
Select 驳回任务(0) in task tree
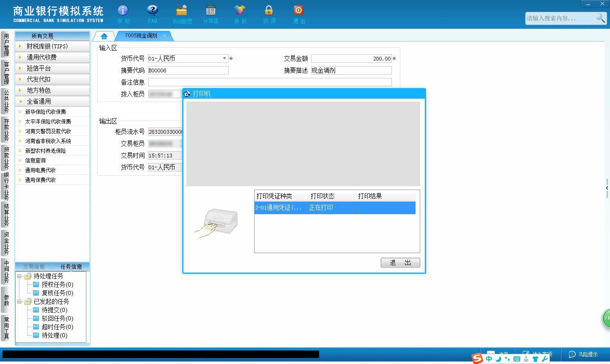[53, 318]
